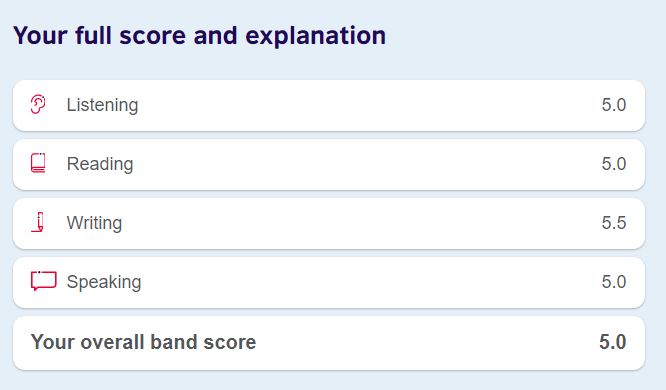
Task: Click the overall band score 5.0 value
Action: point(613,342)
